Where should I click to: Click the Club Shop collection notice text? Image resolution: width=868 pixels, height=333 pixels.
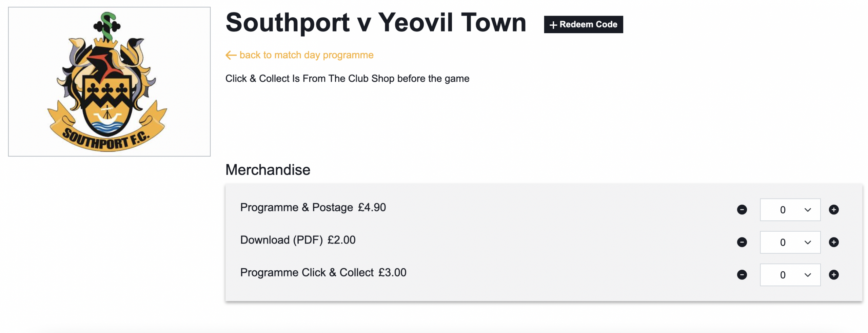coord(347,79)
